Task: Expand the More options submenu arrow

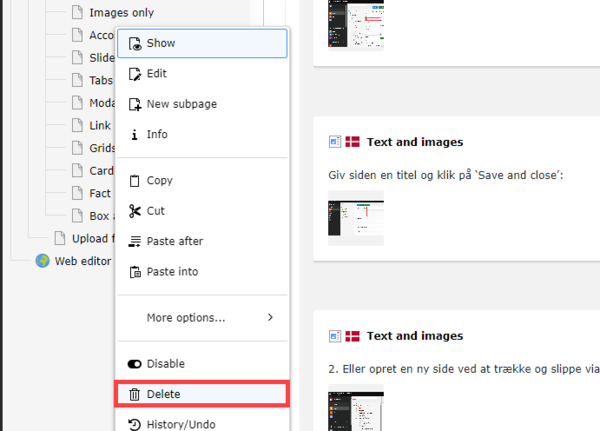Action: tap(271, 317)
